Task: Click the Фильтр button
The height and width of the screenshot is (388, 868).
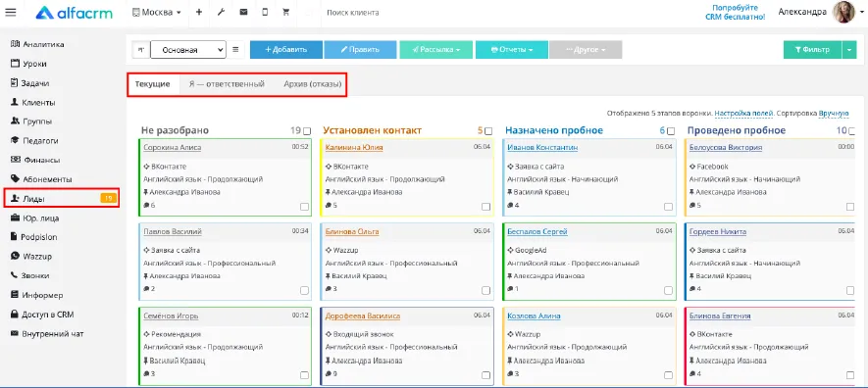Action: coord(813,50)
